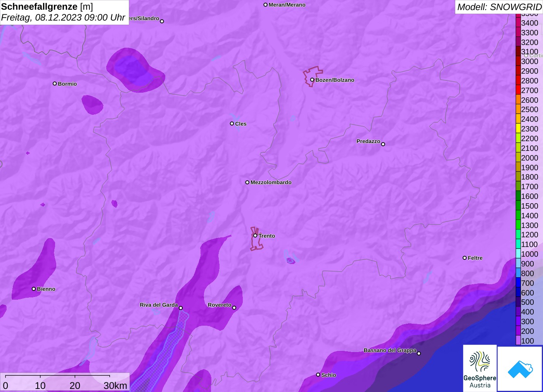
Task: Click the Feltre town marker
Action: tap(465, 258)
